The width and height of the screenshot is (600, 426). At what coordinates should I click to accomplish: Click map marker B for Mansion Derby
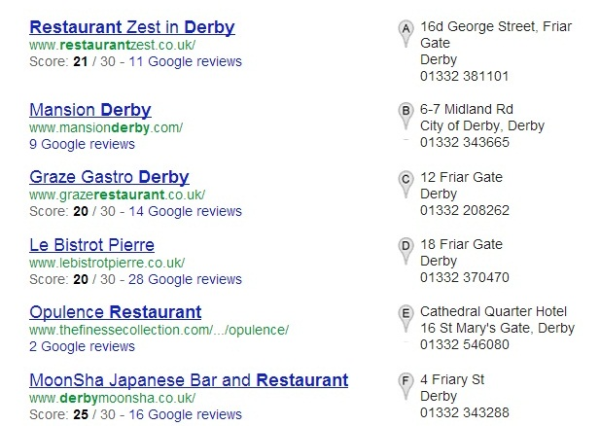(x=406, y=116)
